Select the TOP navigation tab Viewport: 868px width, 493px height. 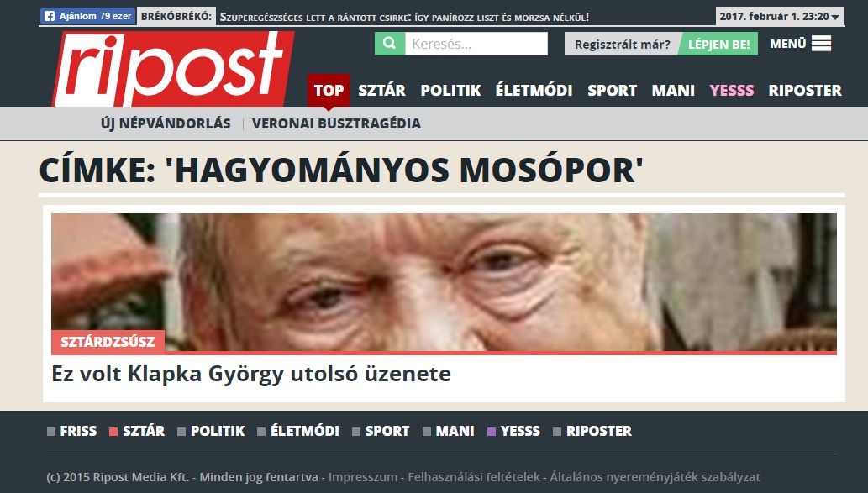[329, 90]
